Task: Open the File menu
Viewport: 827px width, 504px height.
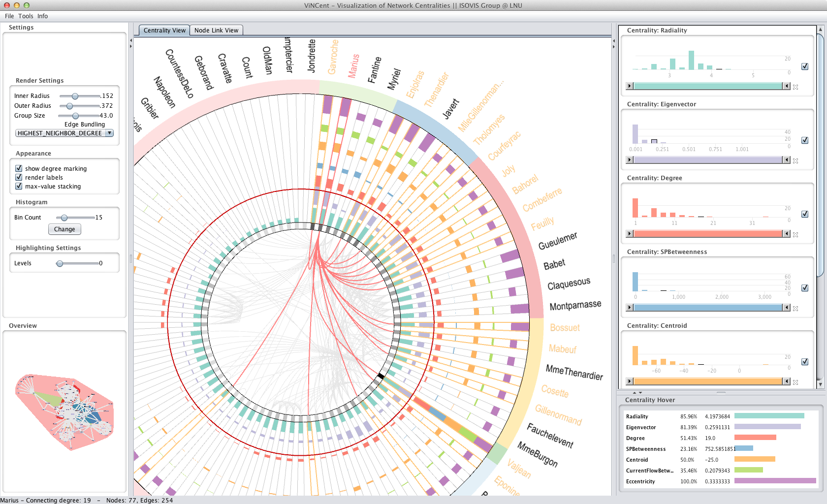Action: [x=9, y=16]
